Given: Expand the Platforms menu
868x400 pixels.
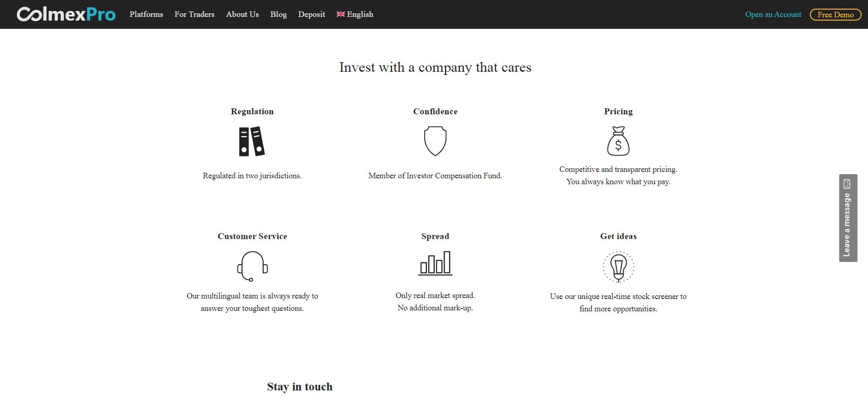Looking at the screenshot, I should point(146,14).
